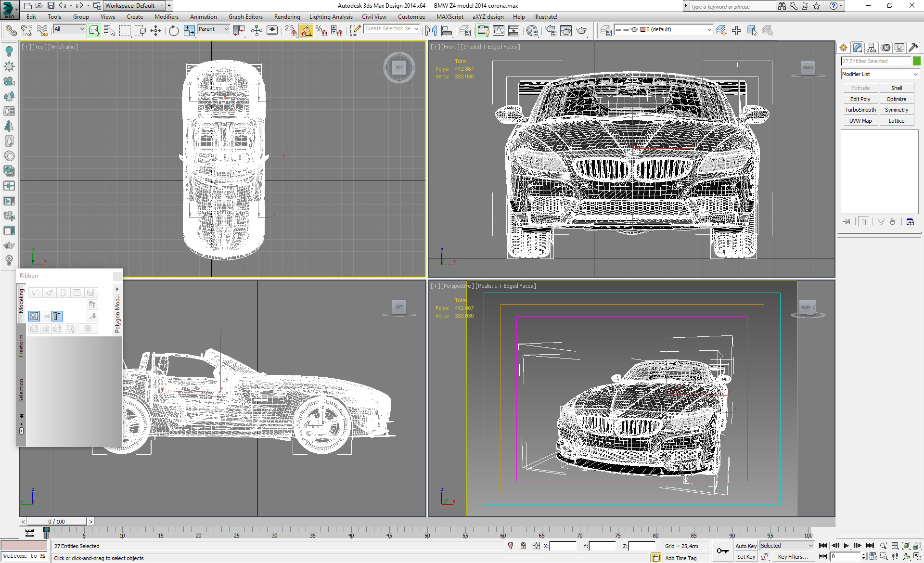Toggle Absolute/Offset transform type-in mode

tap(536, 546)
